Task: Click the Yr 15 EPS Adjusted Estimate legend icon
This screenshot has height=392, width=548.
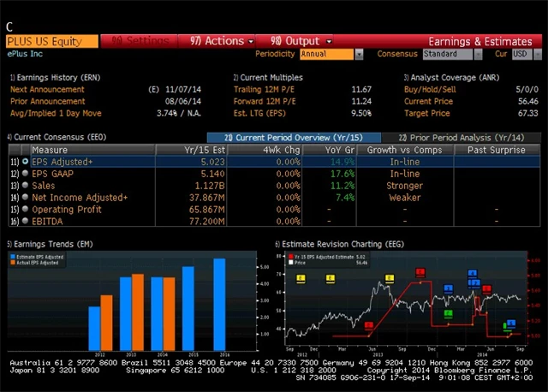Action: click(x=290, y=256)
